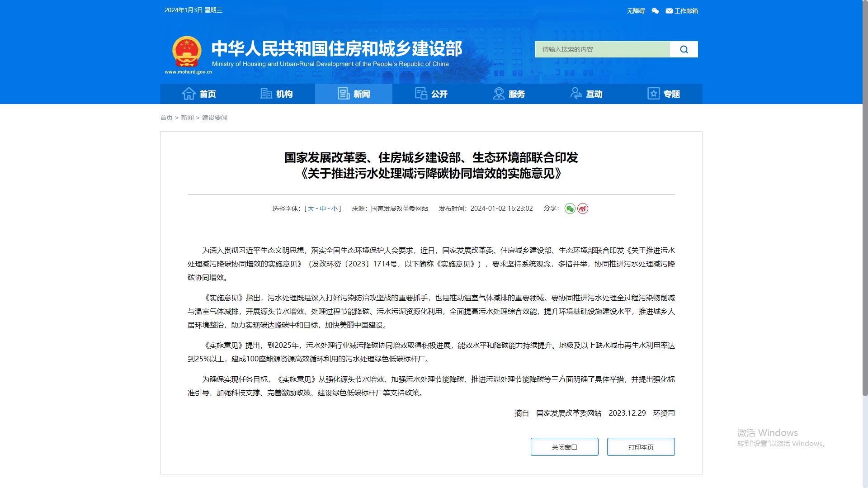This screenshot has width=868, height=488.
Task: Click the newspaper icon beside 新闻
Action: pyautogui.click(x=344, y=94)
